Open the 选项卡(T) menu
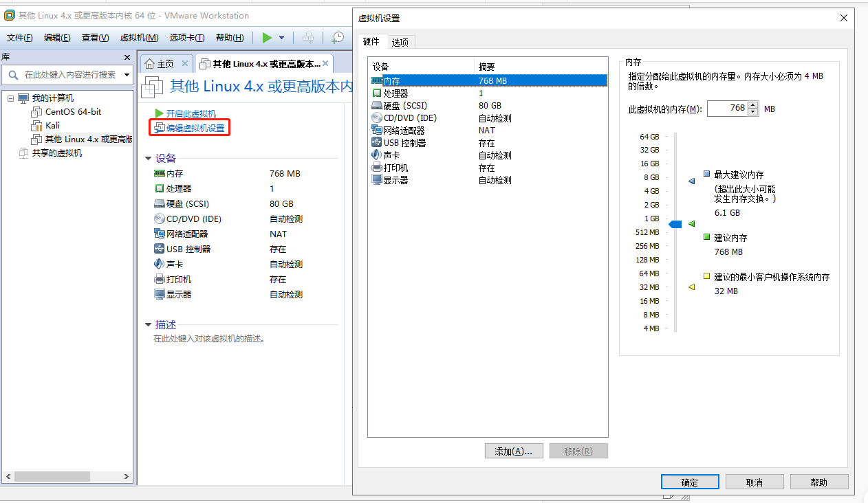Image resolution: width=868 pixels, height=503 pixels. [187, 38]
